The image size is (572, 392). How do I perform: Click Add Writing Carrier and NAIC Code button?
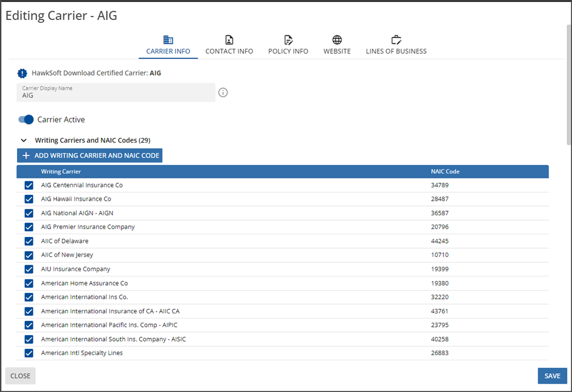pos(90,156)
